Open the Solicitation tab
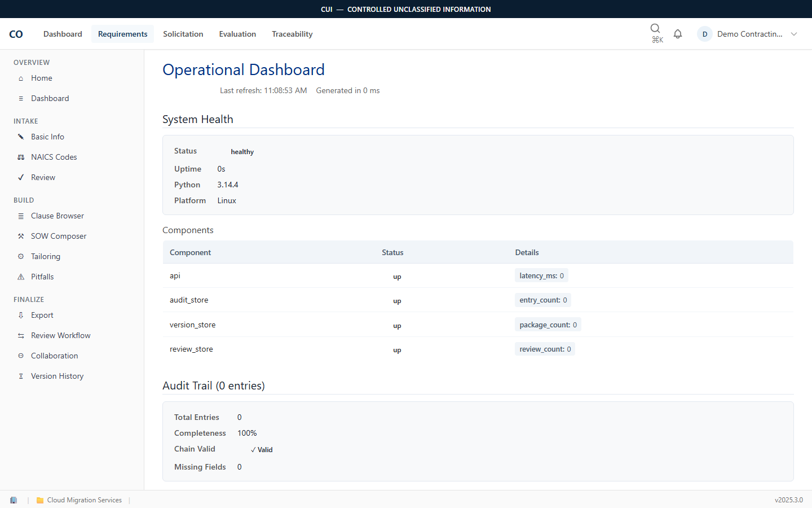Viewport: 812px width, 508px height. click(x=183, y=34)
